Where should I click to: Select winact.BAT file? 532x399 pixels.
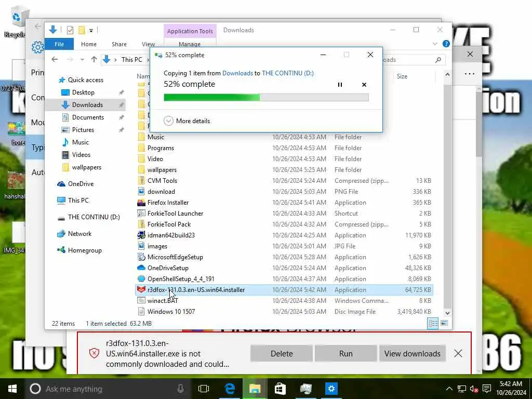(x=163, y=301)
